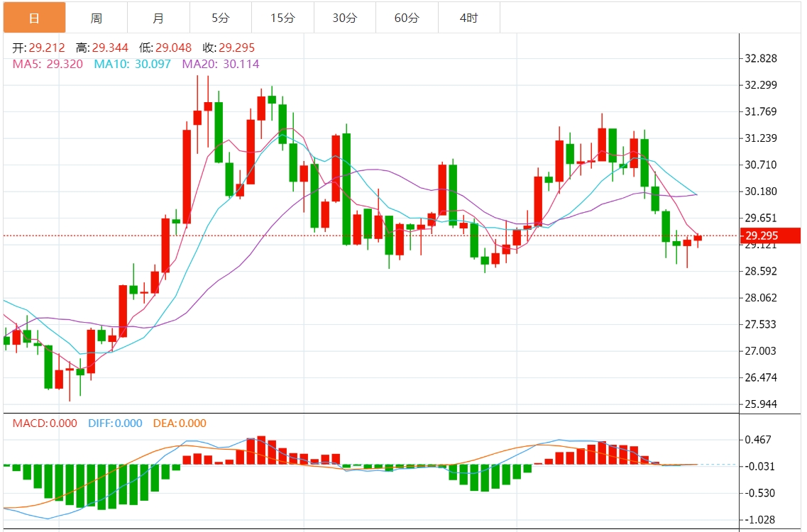Screen dimensions: 807x532
Task: Open the 15分 interval tab
Action: [283, 18]
